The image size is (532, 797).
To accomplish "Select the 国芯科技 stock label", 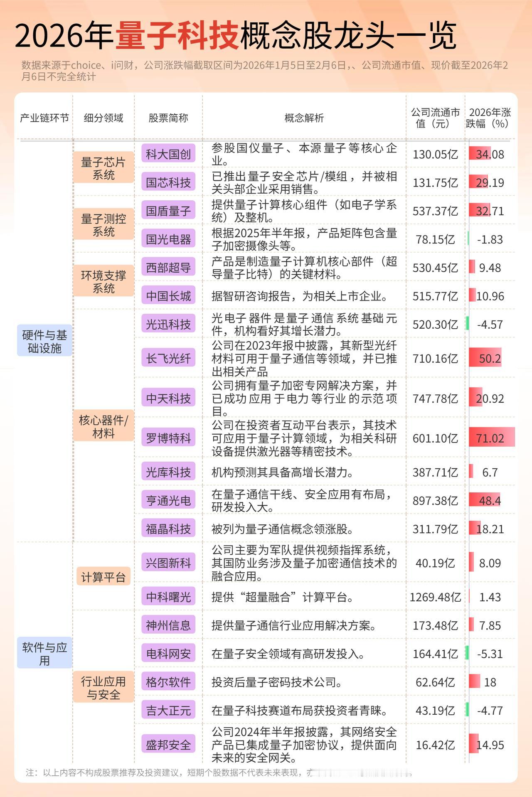I will pyautogui.click(x=168, y=182).
